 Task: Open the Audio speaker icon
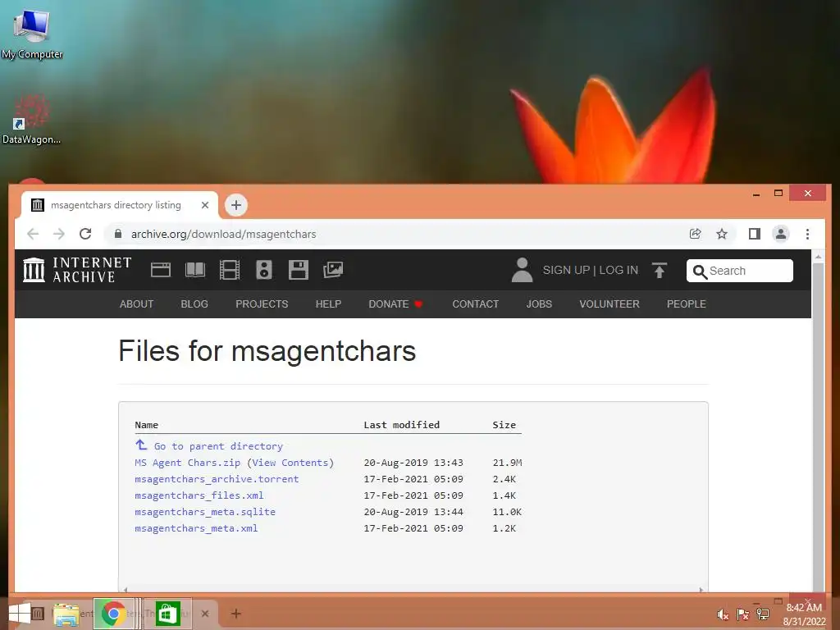264,269
